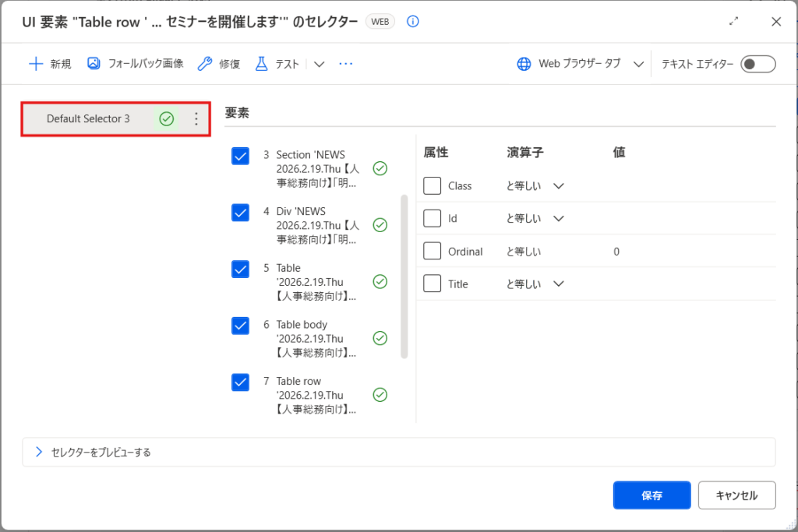Click the キャンセル button

tap(736, 495)
